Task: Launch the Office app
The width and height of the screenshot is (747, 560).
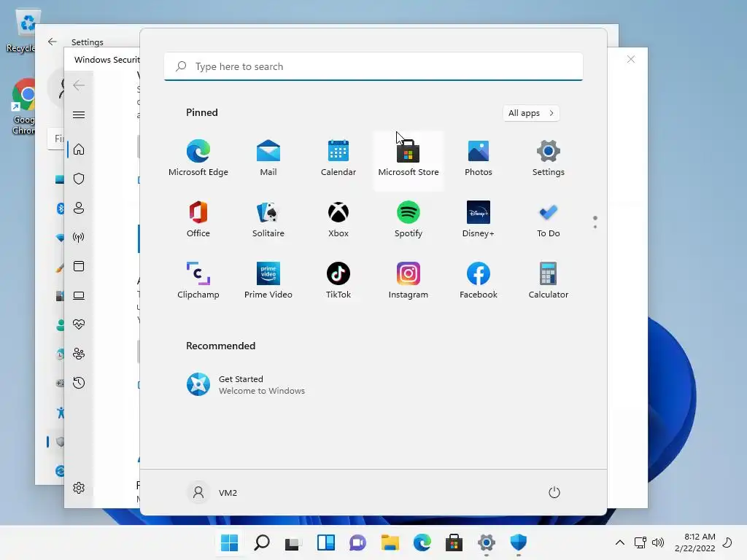Action: [198, 219]
